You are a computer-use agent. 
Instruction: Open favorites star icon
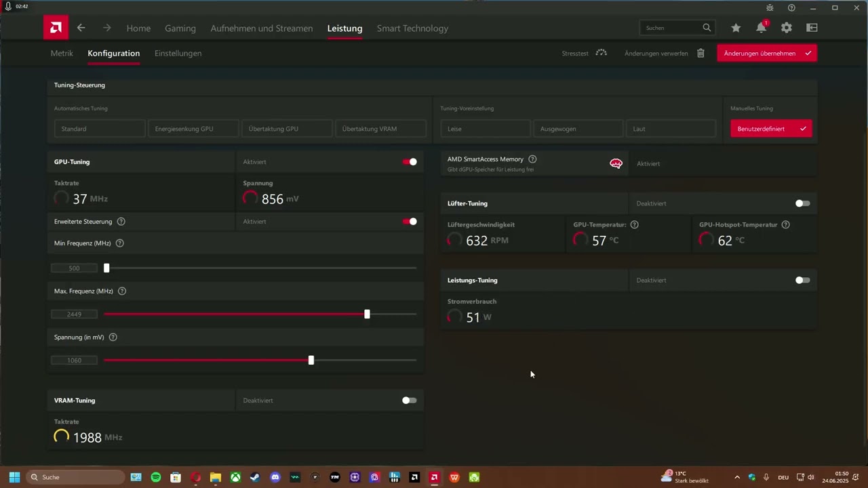pos(736,28)
